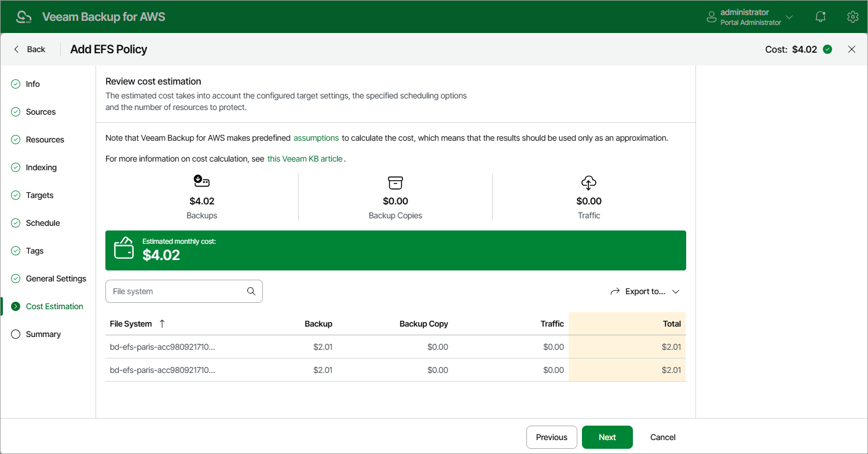This screenshot has width=868, height=454.
Task: Click the $0.00 Traffic amount
Action: pyautogui.click(x=589, y=202)
